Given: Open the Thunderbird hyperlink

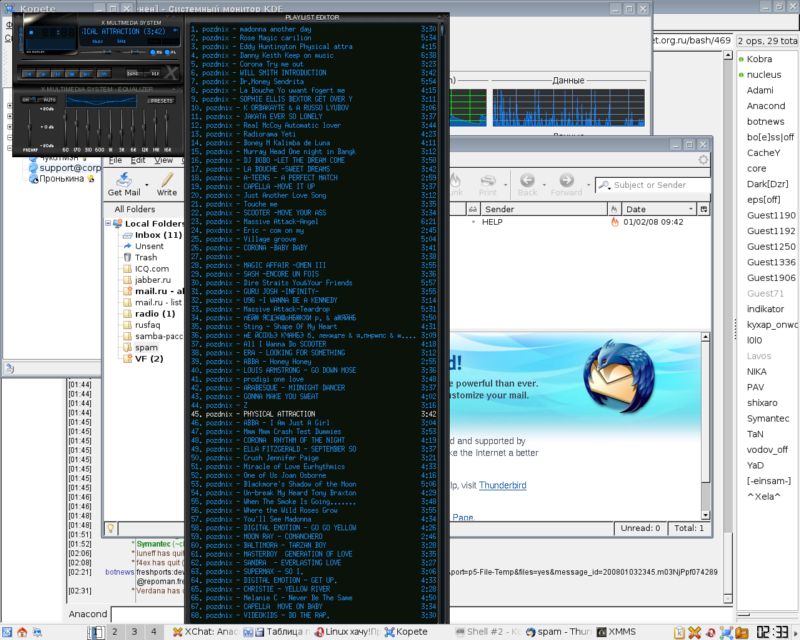Looking at the screenshot, I should 501,487.
